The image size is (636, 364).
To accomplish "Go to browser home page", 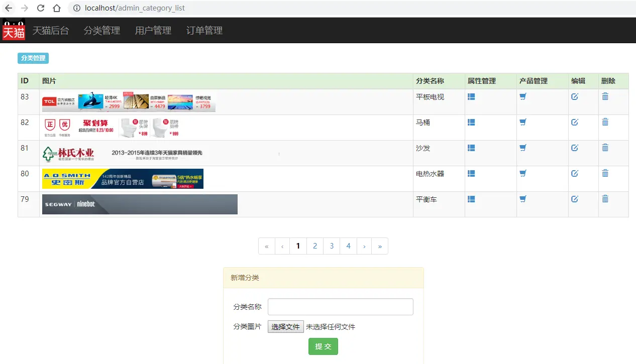I will [x=57, y=8].
